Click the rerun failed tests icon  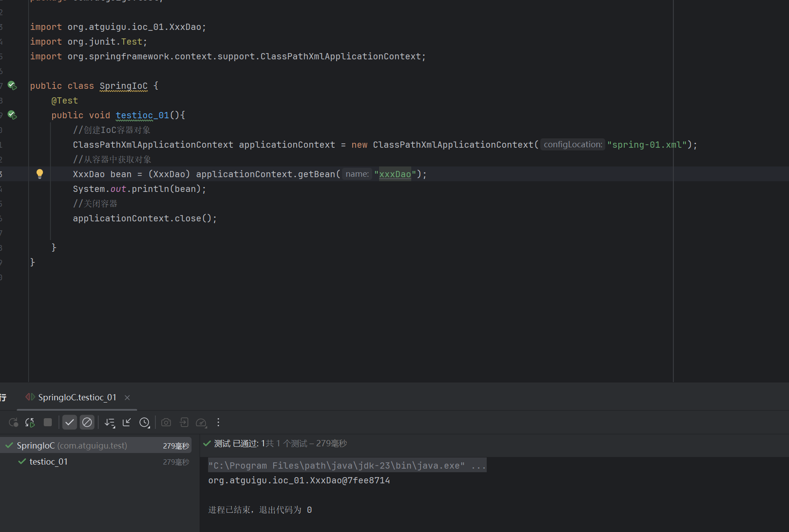pos(30,422)
